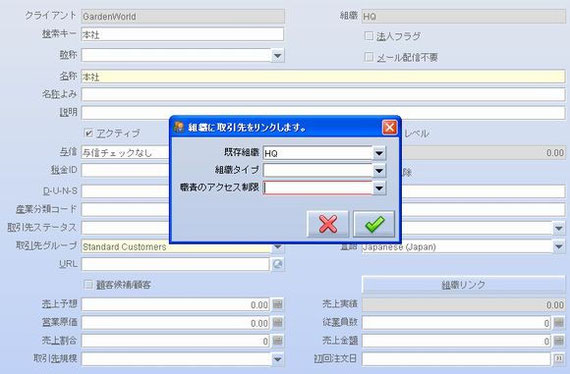The width and height of the screenshot is (570, 374).
Task: Toggle the 法人フラグ checkbox
Action: coord(369,36)
